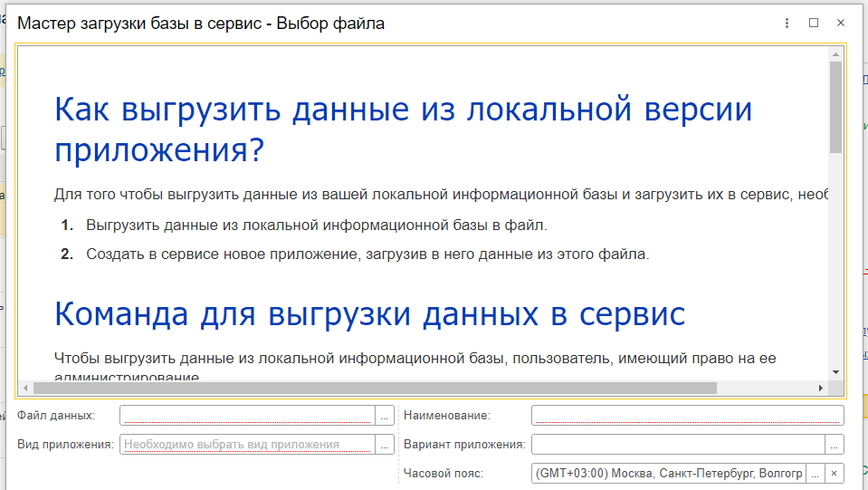This screenshot has height=490, width=868.
Task: Click the horizontal scrollbar right arrow
Action: tap(821, 388)
